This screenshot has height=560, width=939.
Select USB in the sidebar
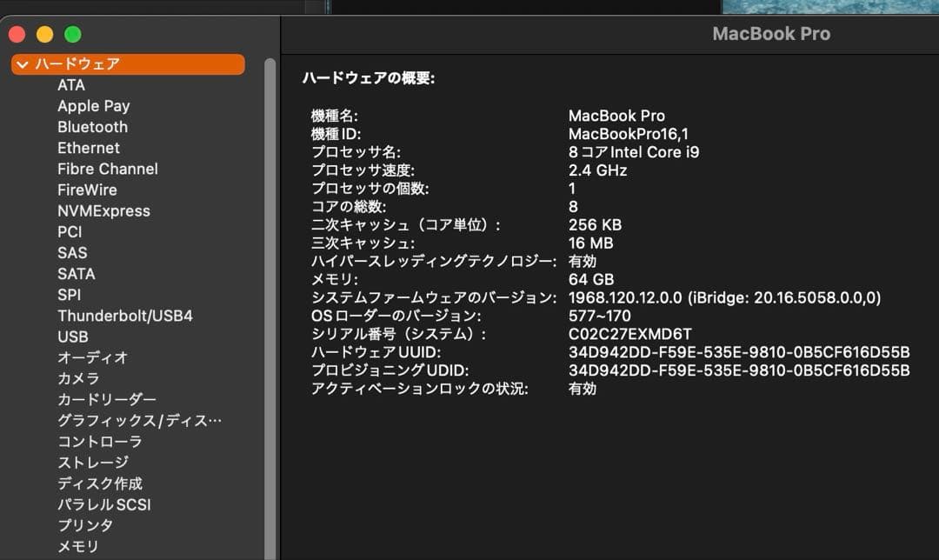tap(72, 337)
